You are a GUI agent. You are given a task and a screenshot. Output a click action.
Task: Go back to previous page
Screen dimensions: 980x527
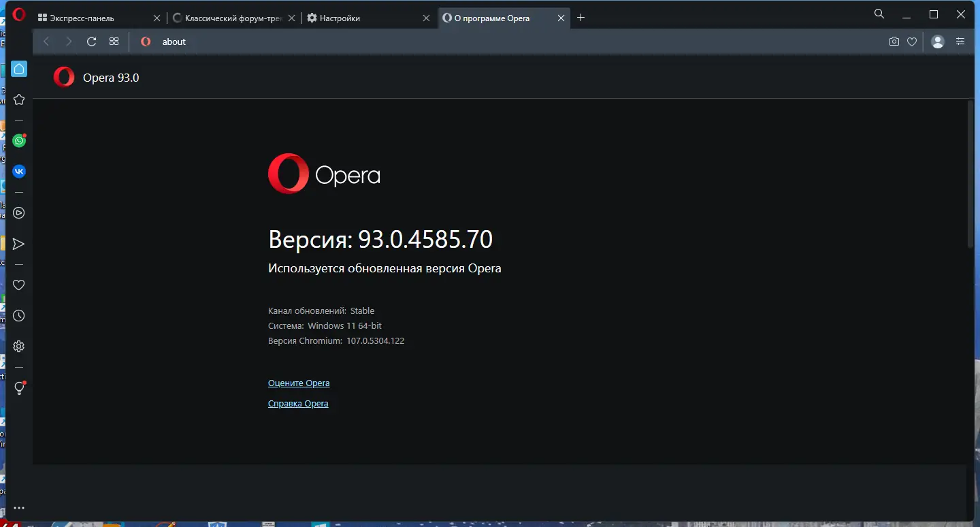click(46, 42)
